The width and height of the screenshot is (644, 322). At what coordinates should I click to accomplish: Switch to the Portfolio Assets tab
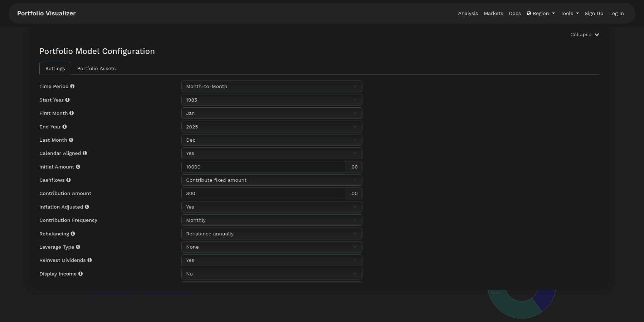coord(96,68)
